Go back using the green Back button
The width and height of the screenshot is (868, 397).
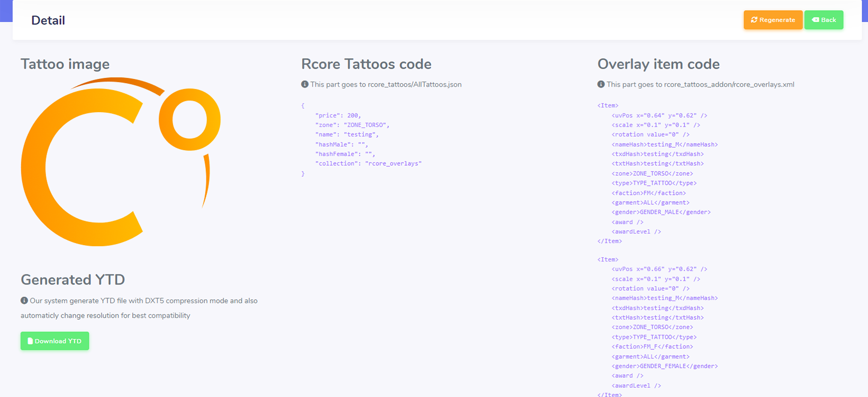point(824,20)
